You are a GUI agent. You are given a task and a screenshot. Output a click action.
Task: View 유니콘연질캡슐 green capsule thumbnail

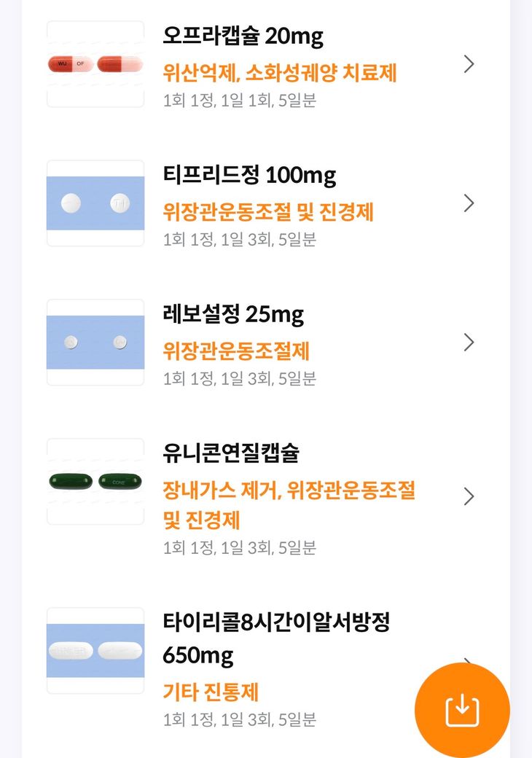pos(95,482)
